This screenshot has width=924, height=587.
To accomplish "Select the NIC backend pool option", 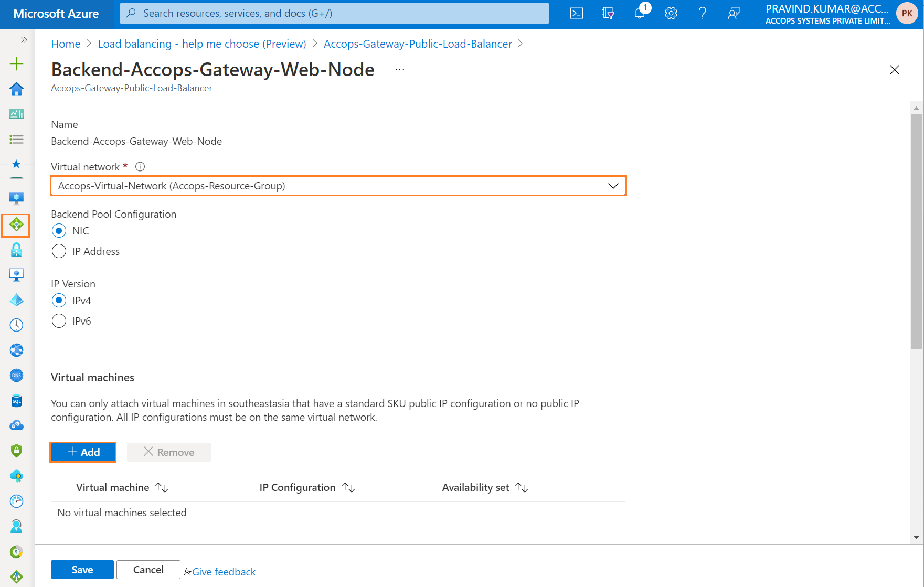I will click(59, 231).
